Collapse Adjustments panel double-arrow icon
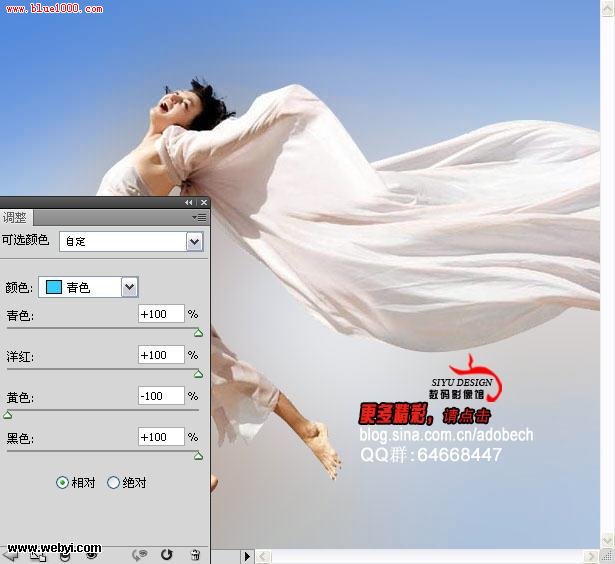The height and width of the screenshot is (564, 615). 189,202
